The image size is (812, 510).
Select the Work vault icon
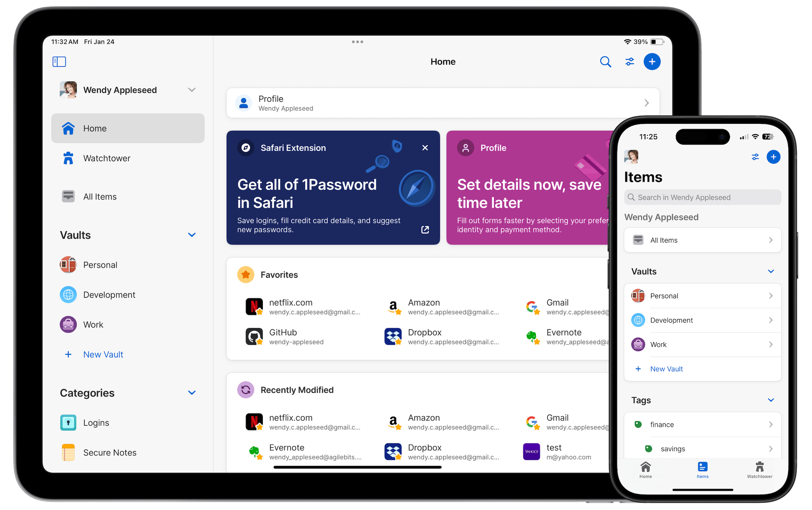68,323
